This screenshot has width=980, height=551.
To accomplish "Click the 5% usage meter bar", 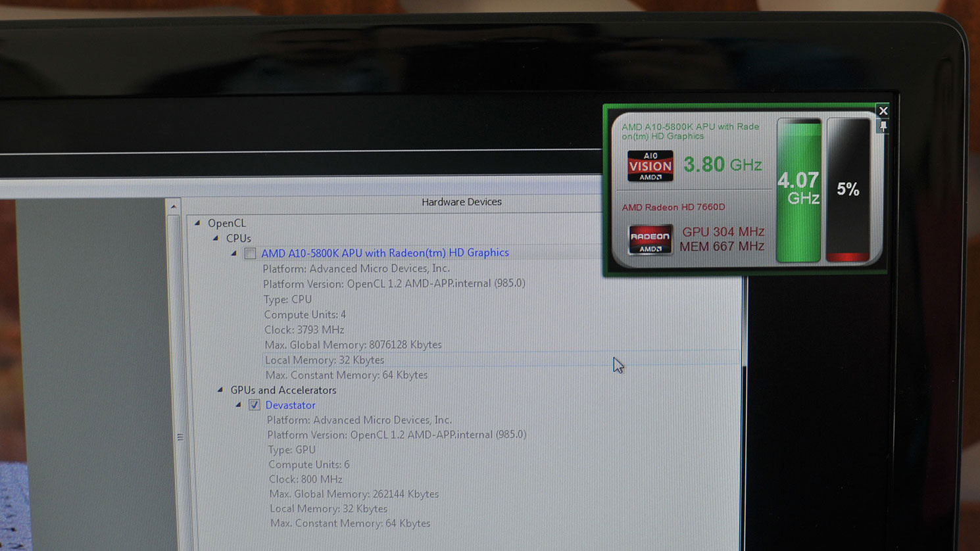I will pos(848,190).
